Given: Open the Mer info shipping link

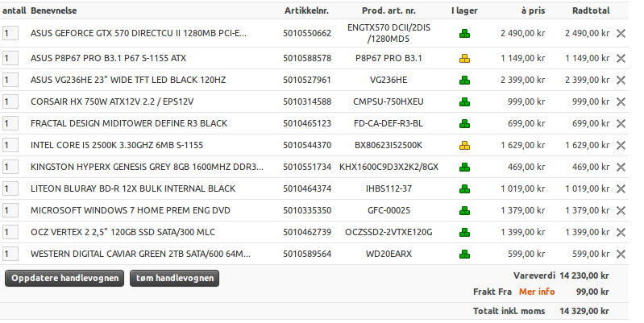Looking at the screenshot, I should pyautogui.click(x=537, y=292).
